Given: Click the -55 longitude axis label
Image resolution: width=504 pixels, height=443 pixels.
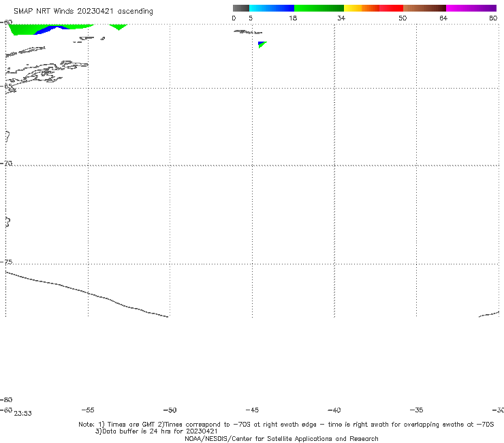Looking at the screenshot, I should 88,410.
